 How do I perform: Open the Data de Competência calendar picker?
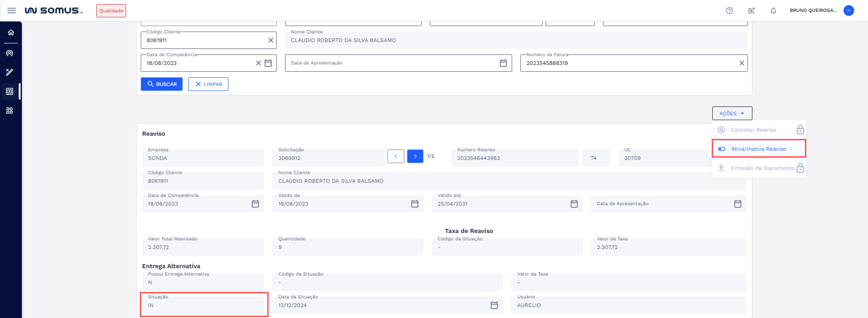(x=268, y=63)
